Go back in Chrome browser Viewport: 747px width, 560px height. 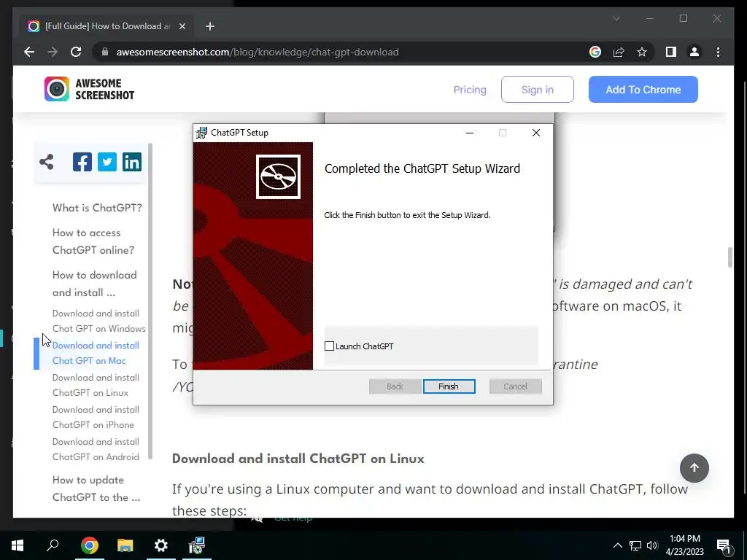(x=29, y=52)
